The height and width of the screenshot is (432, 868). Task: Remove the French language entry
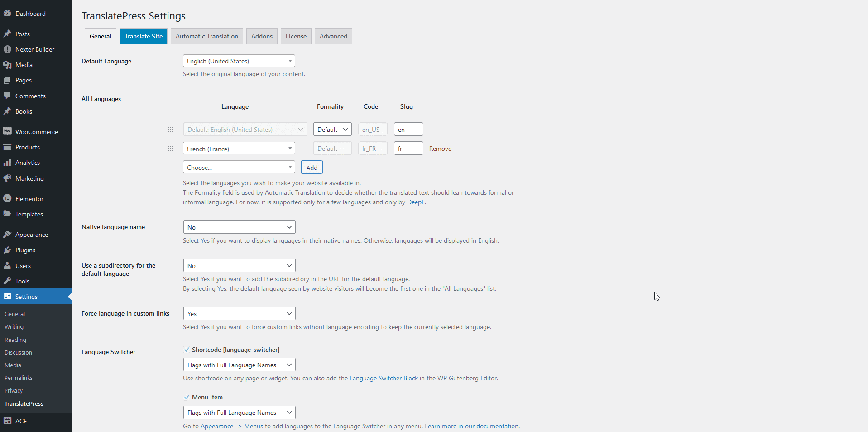pos(440,149)
